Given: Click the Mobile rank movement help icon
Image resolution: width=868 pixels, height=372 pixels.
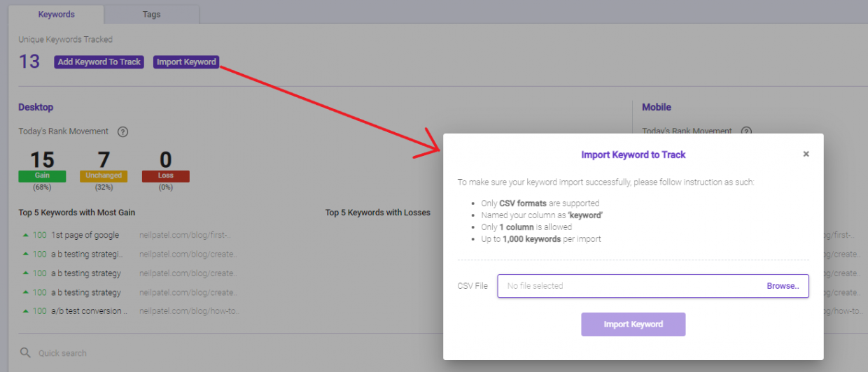Looking at the screenshot, I should pos(746,131).
